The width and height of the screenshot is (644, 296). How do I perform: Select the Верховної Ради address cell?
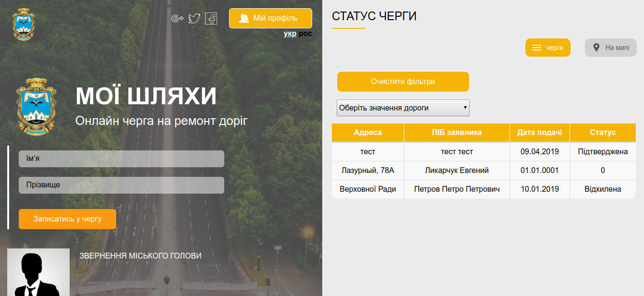click(368, 189)
